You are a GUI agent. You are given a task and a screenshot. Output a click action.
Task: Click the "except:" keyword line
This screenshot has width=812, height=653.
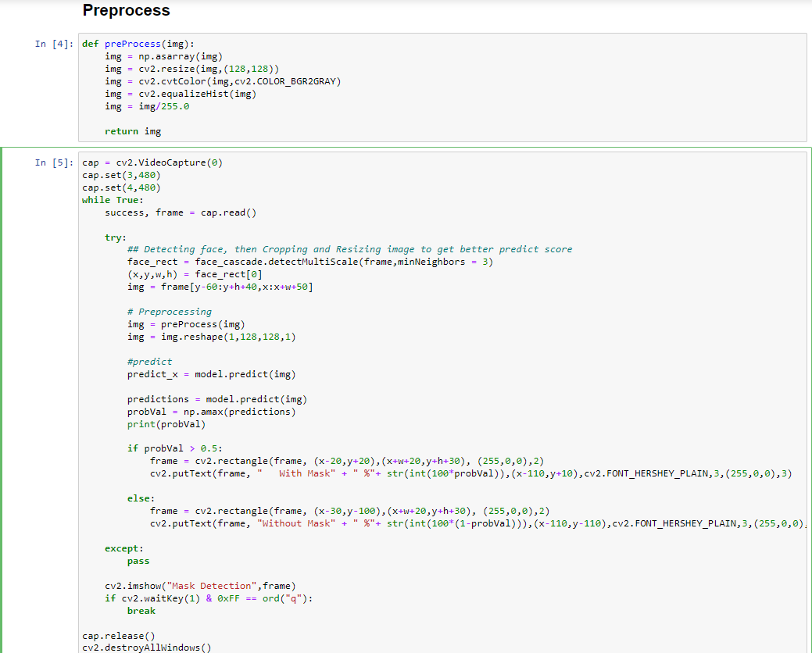pyautogui.click(x=124, y=548)
